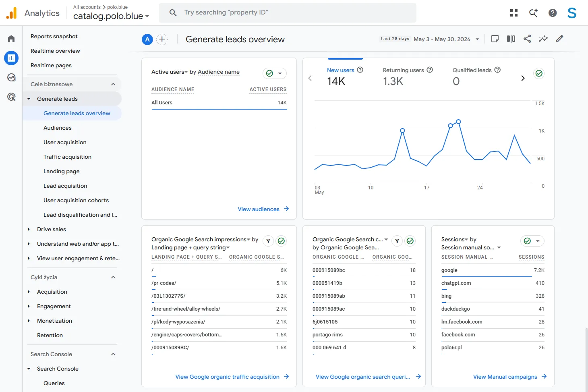Open the Traffic acquisition report
The width and height of the screenshot is (588, 392).
coord(67,157)
